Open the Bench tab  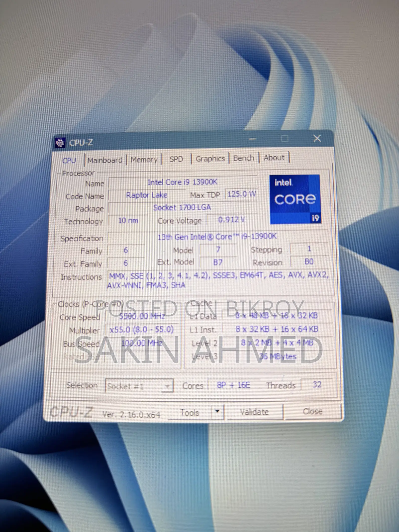244,158
